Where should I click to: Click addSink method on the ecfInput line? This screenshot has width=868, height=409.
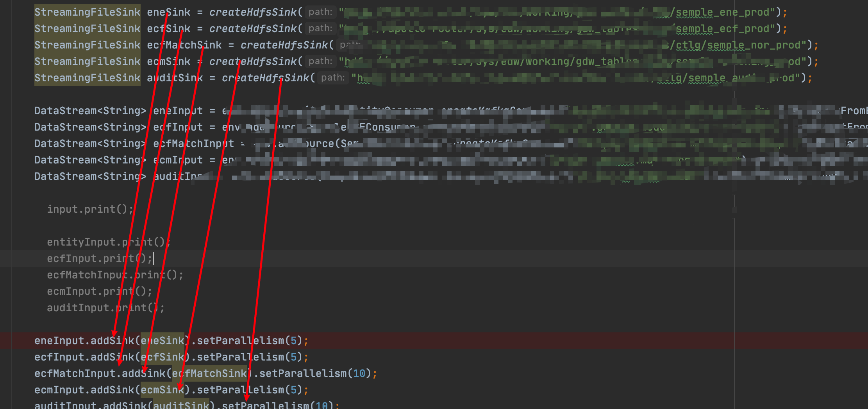click(113, 357)
